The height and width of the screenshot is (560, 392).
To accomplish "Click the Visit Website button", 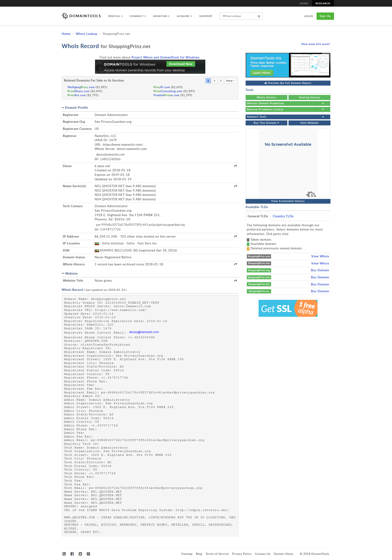I will [x=309, y=123].
